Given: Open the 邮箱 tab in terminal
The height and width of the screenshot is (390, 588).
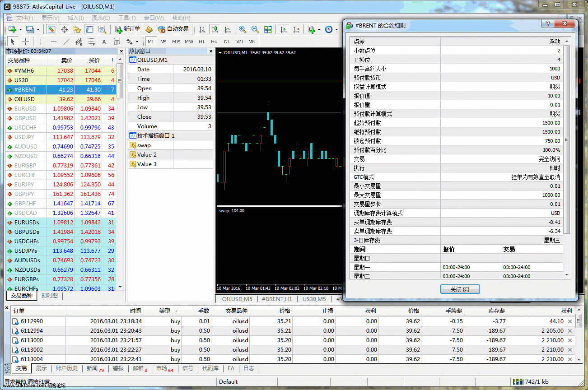Looking at the screenshot, I should (x=140, y=368).
